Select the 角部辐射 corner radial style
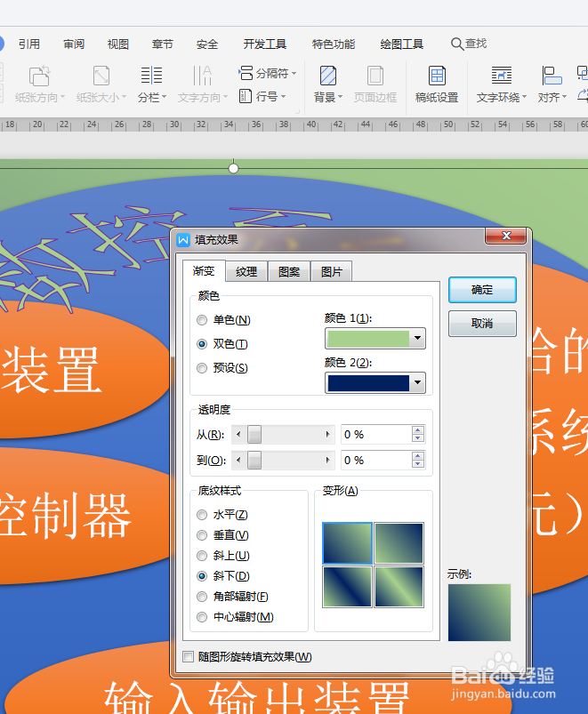 click(202, 597)
